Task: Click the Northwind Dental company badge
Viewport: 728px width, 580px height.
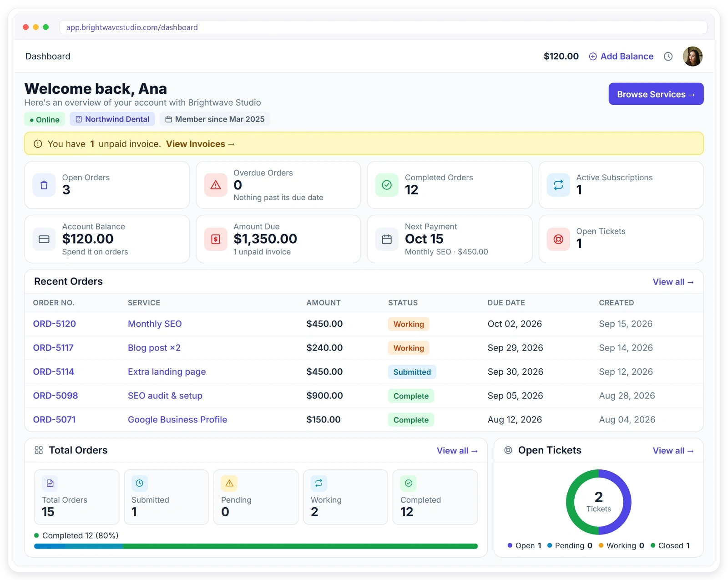Action: point(112,119)
